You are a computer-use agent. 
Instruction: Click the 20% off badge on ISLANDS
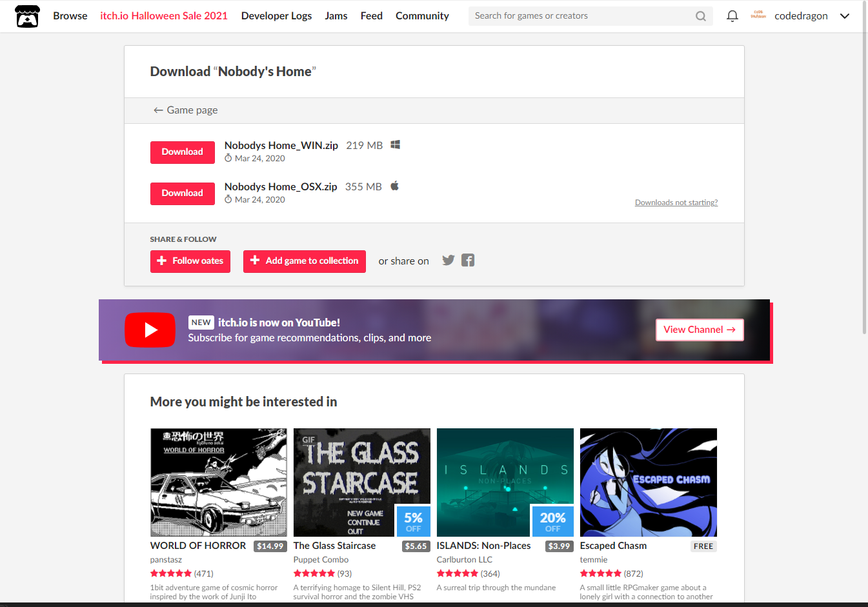pos(552,522)
